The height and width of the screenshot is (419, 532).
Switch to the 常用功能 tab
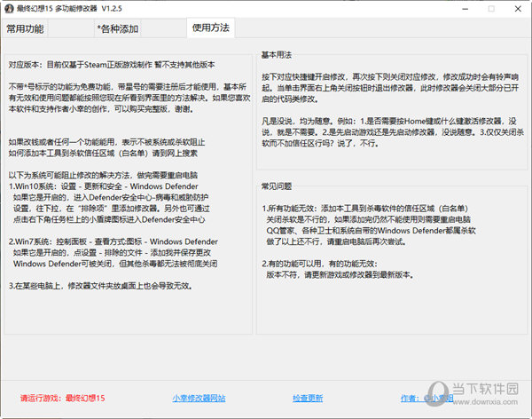coord(25,29)
